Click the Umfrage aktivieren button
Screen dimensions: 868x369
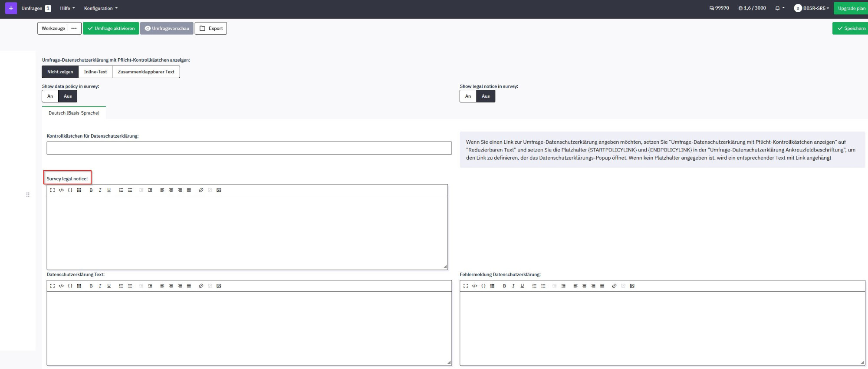pos(111,29)
